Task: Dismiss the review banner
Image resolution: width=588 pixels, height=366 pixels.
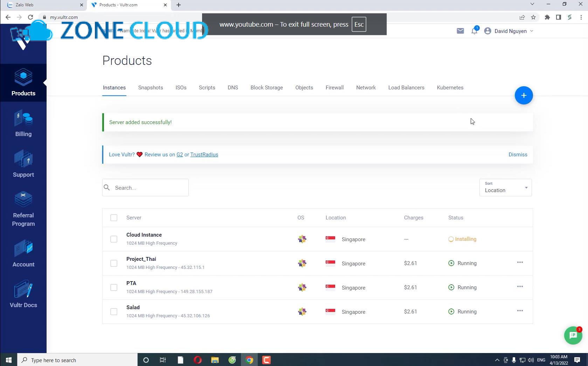Action: click(x=518, y=154)
